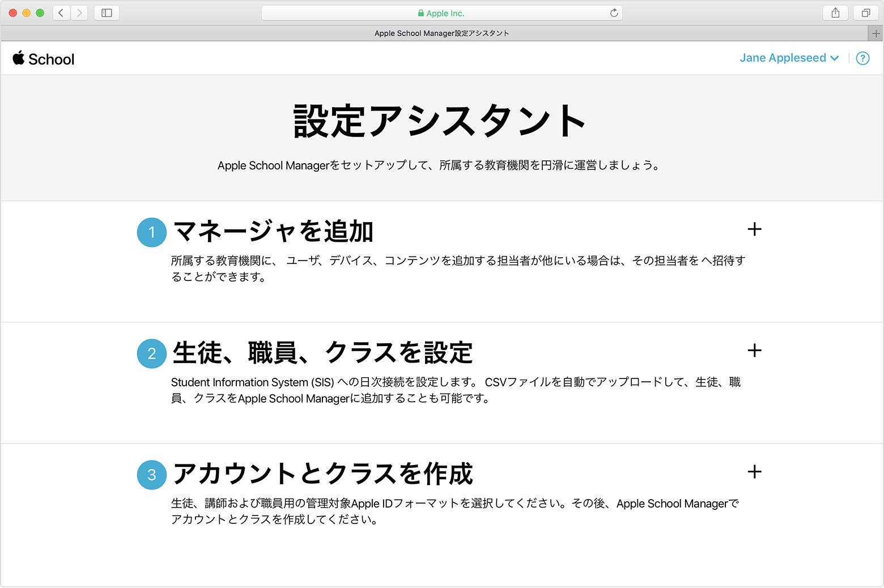This screenshot has width=884, height=588.
Task: Click the step 3 number badge
Action: (x=152, y=475)
